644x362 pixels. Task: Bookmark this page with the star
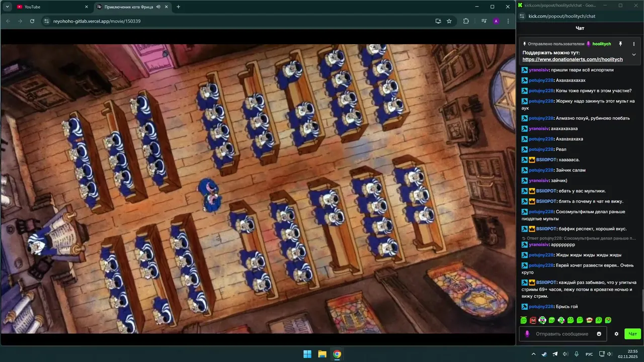click(449, 21)
